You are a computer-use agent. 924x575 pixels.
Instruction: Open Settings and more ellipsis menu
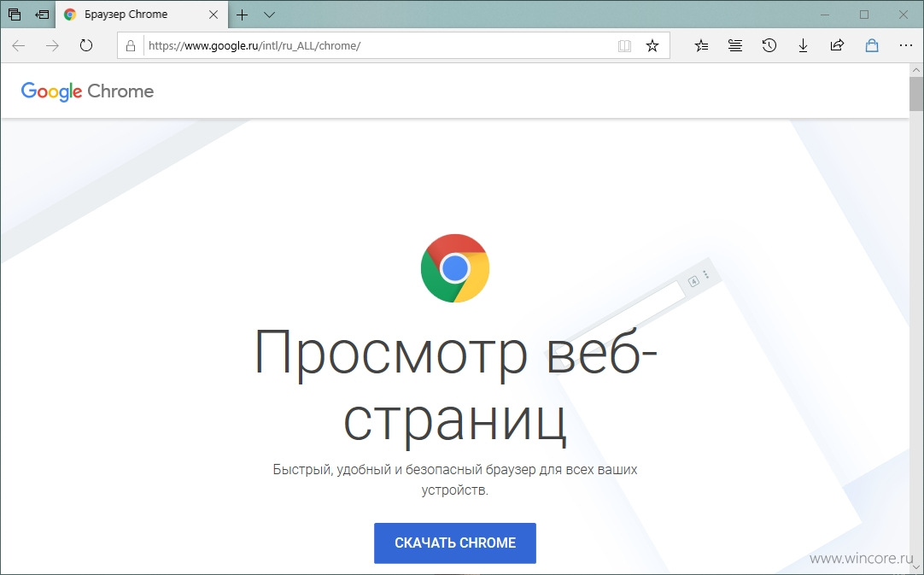click(x=906, y=45)
